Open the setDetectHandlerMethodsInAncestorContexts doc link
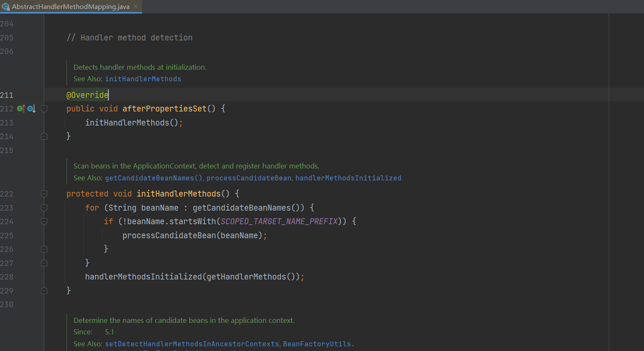 pyautogui.click(x=192, y=344)
